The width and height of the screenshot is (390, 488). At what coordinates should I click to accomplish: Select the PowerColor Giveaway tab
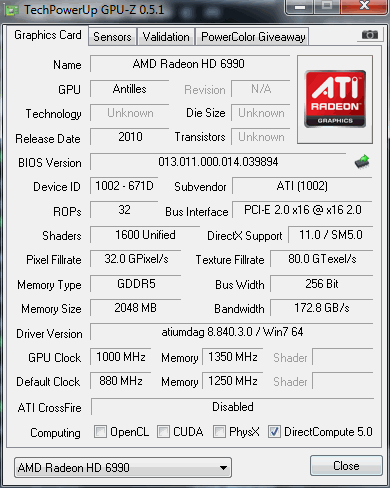tap(253, 37)
